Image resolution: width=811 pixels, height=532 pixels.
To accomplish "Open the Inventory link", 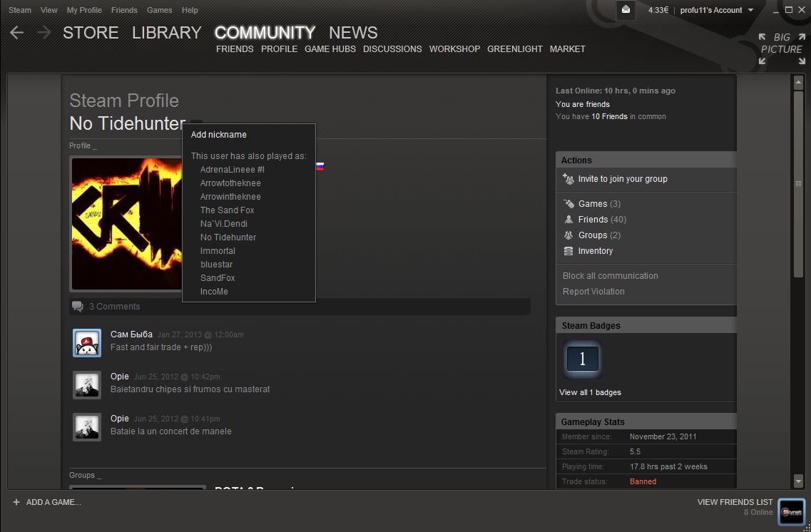I will [x=596, y=251].
